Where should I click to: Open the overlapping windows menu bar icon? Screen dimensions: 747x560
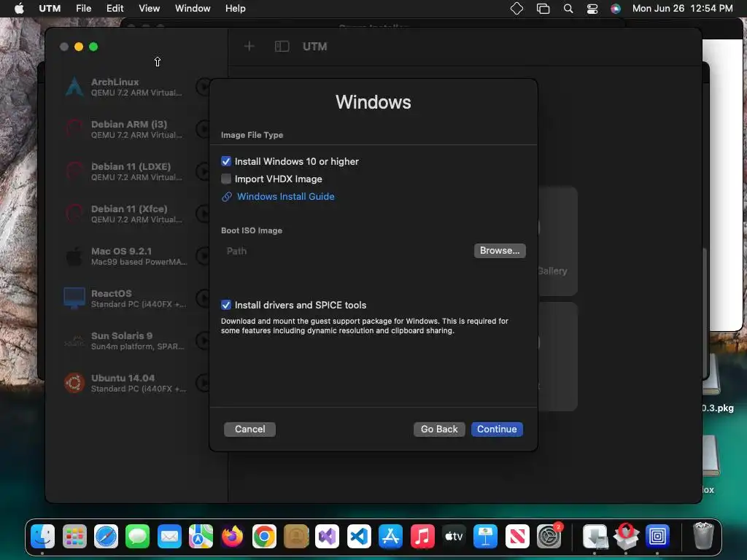[543, 9]
